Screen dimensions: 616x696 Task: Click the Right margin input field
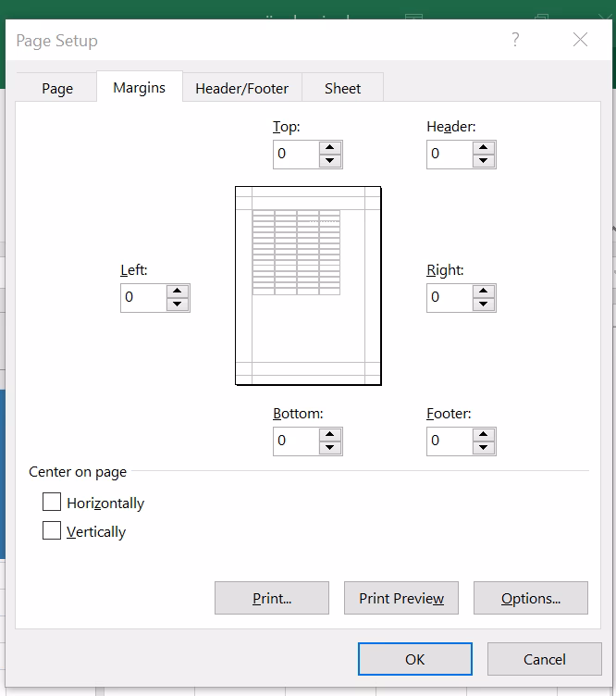450,298
